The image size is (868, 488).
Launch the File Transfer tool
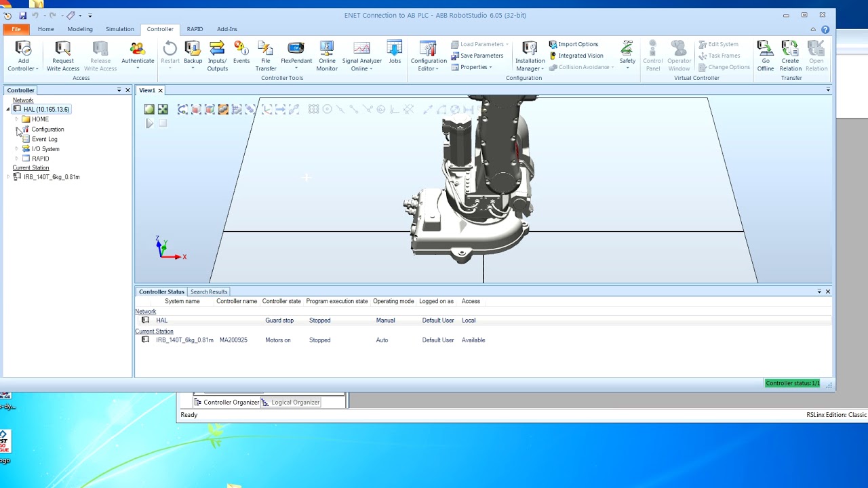coord(266,56)
